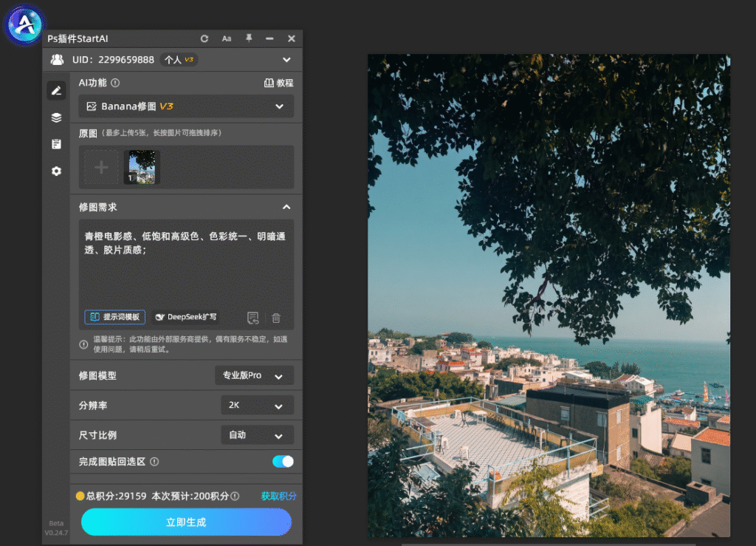Open 提示词模板 prompt templates
The image size is (756, 546).
114,317
